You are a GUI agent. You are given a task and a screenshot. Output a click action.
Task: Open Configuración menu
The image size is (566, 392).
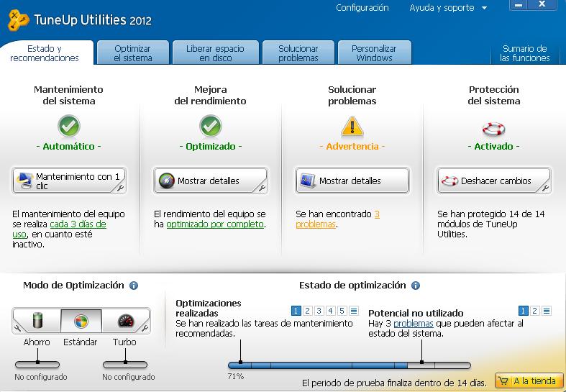[x=362, y=8]
